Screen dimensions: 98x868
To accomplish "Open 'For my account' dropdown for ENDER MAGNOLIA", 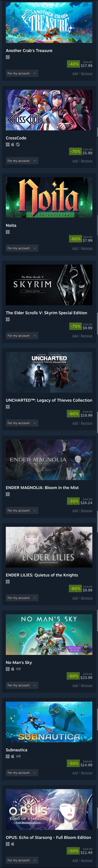I will point(22,510).
